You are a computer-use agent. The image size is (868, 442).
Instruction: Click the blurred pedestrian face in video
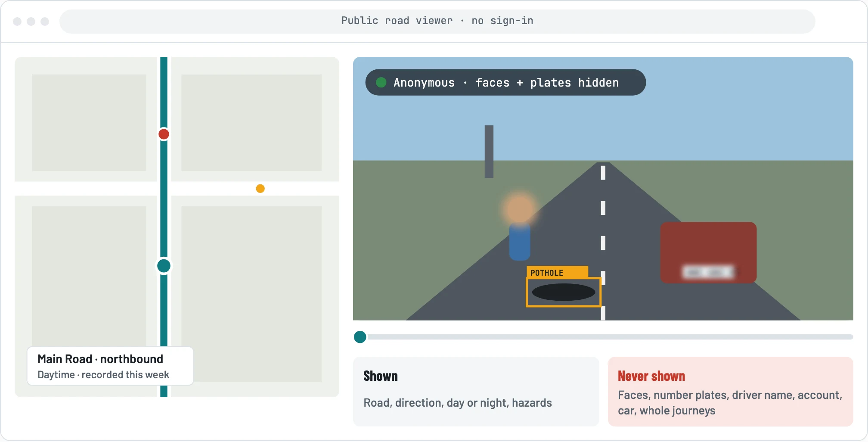[x=520, y=209]
